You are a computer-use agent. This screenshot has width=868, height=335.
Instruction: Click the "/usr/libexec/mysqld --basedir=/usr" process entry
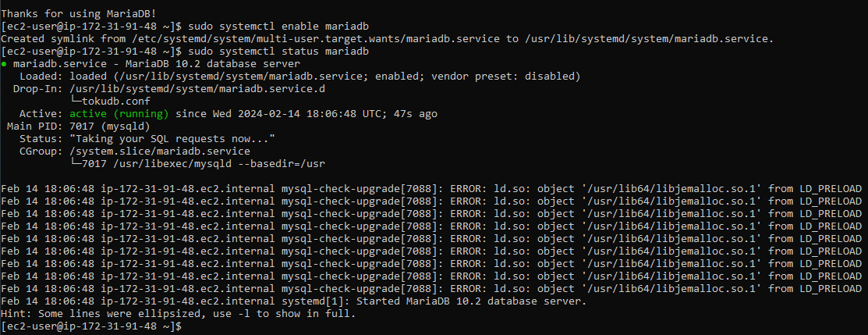click(197, 164)
